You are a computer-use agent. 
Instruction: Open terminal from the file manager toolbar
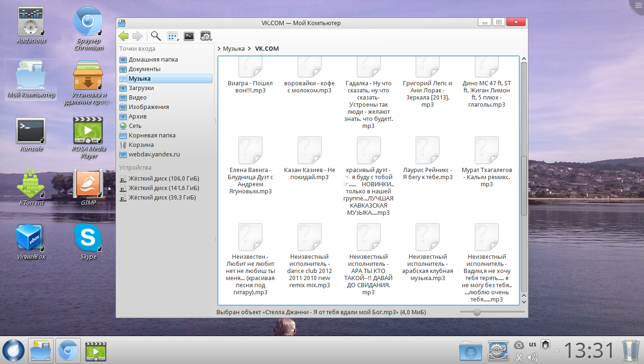(189, 36)
